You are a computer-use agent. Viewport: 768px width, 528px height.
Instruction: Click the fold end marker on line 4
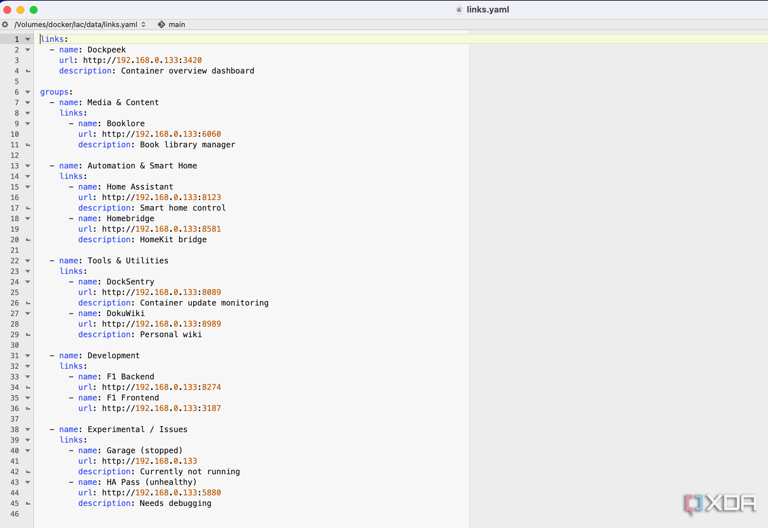tap(28, 71)
